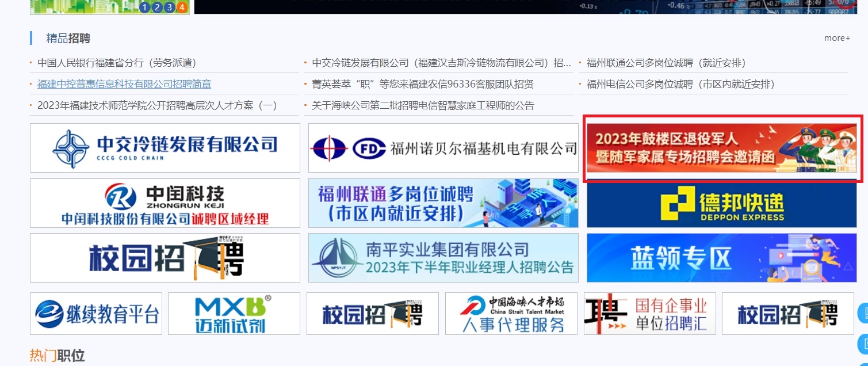Open the 2023年鼓楼区退役军人 recruitment banner
The image size is (868, 366).
pyautogui.click(x=722, y=148)
